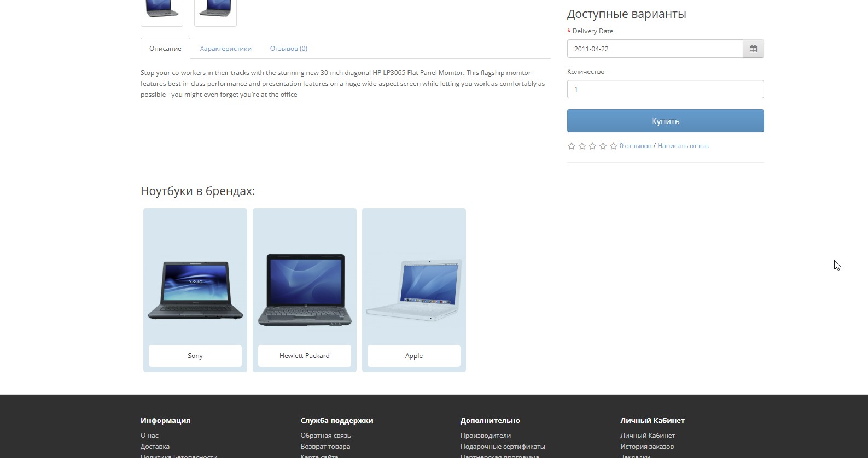Switch to the Характеристики tab
The height and width of the screenshot is (458, 868).
[225, 49]
